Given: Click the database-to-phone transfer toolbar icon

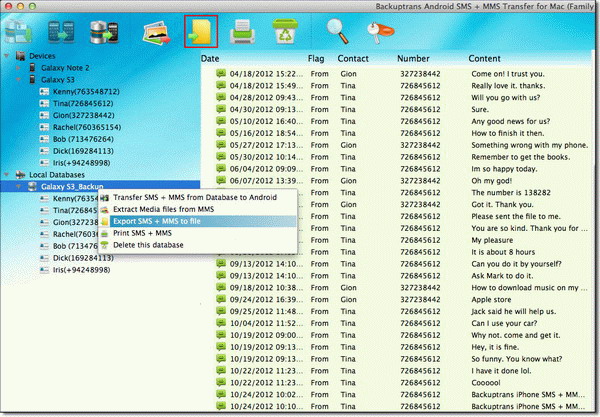Looking at the screenshot, I should point(104,31).
